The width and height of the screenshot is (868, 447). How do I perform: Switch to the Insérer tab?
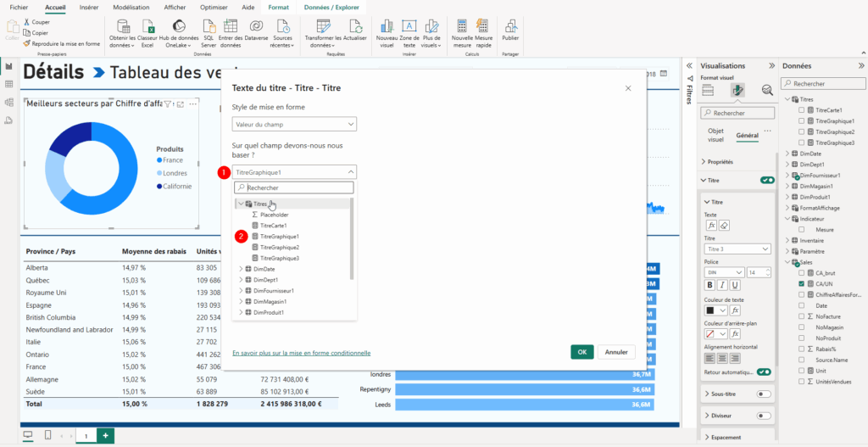click(x=89, y=8)
